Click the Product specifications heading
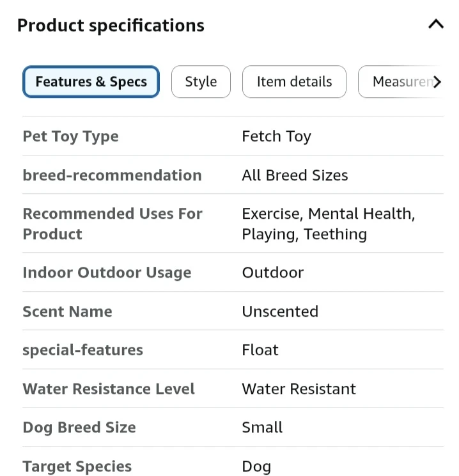This screenshot has width=459, height=476. coord(111,26)
